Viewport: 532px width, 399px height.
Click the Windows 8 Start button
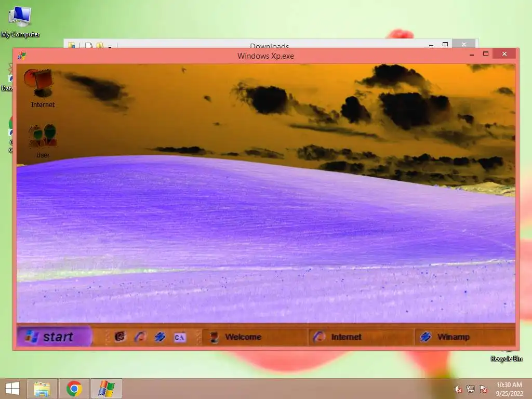tap(12, 389)
